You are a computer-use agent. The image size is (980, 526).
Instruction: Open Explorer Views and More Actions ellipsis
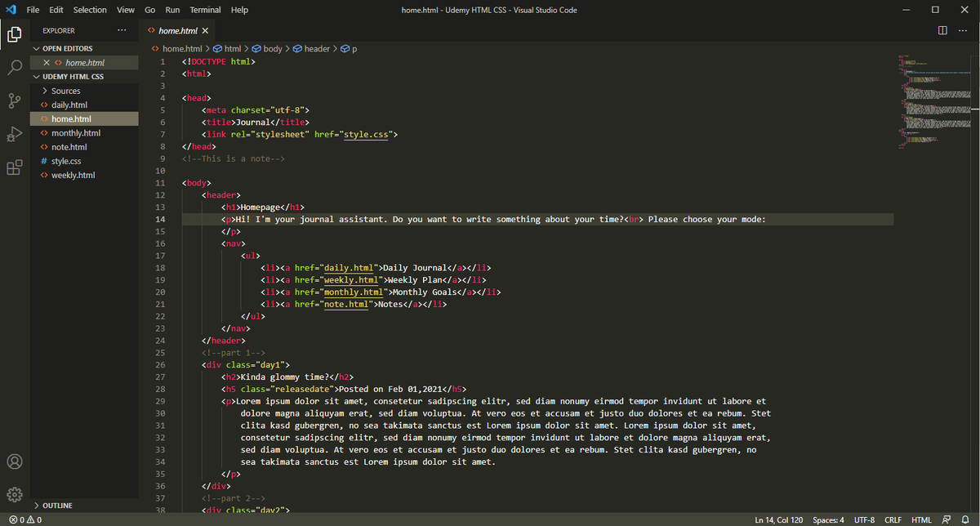122,30
